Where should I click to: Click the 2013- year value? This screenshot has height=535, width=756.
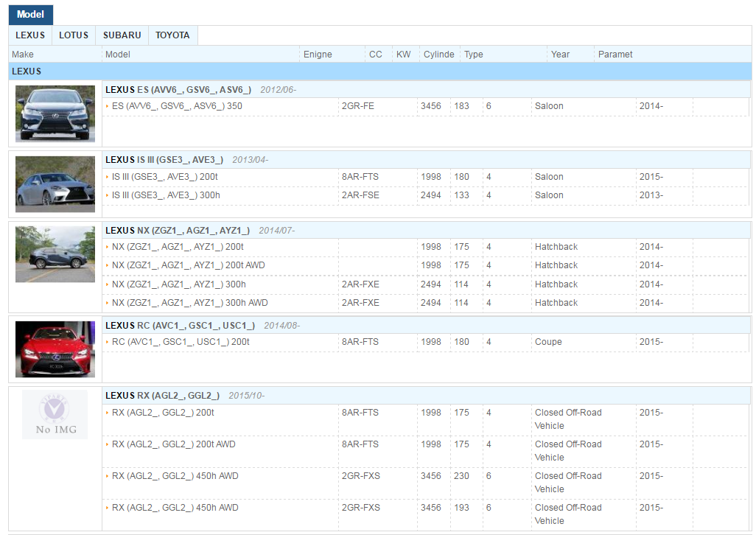(x=651, y=195)
